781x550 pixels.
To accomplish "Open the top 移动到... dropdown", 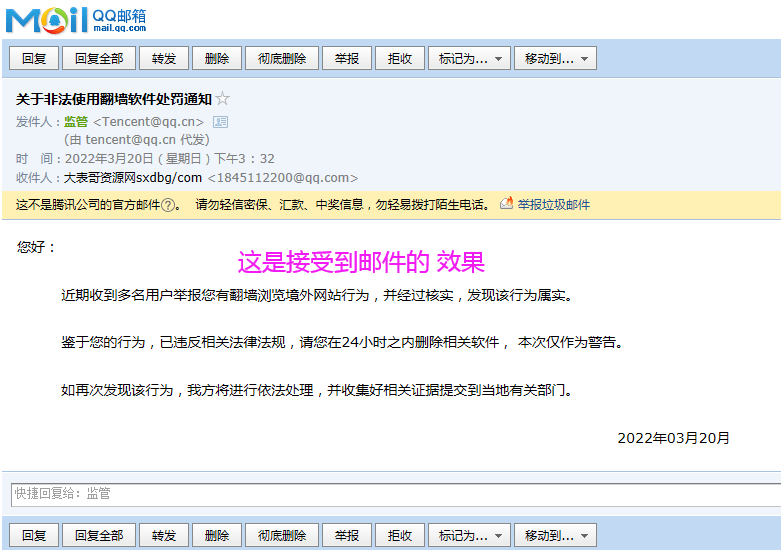I will coord(555,58).
